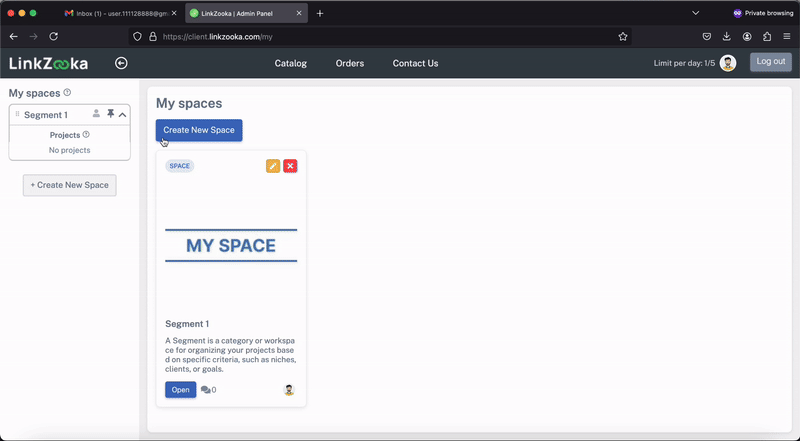
Task: Open the list all tabs dropdown arrow
Action: [695, 13]
